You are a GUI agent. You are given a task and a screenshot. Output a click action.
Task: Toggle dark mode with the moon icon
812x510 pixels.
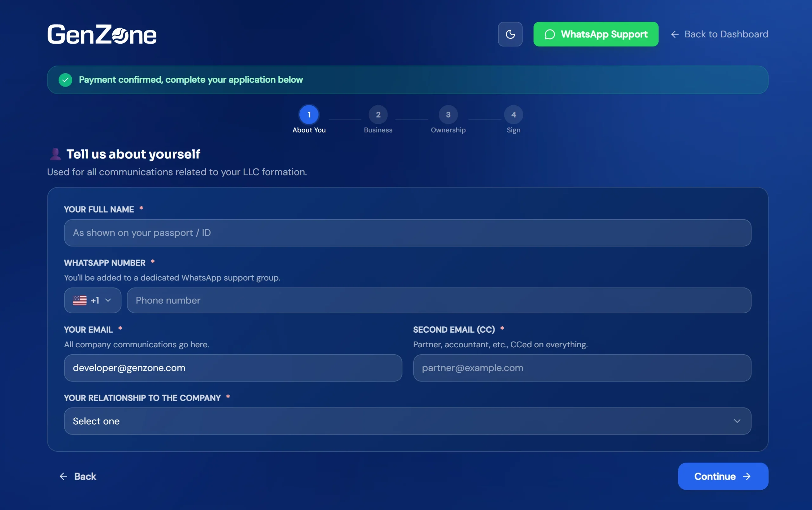(x=510, y=34)
